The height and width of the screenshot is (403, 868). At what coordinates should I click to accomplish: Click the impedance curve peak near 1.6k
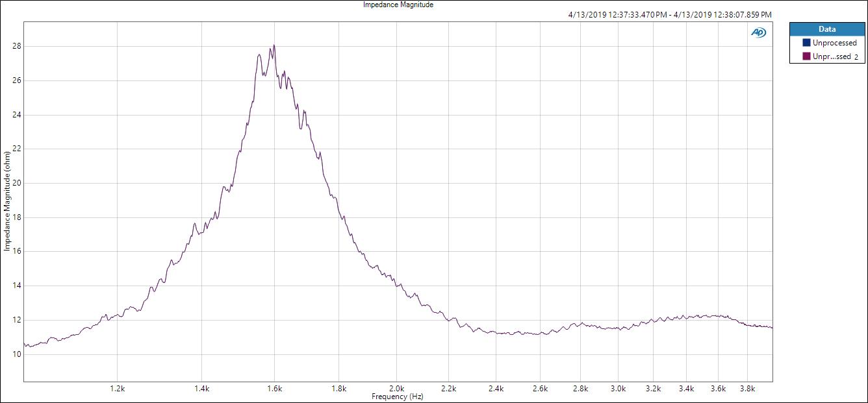(274, 46)
